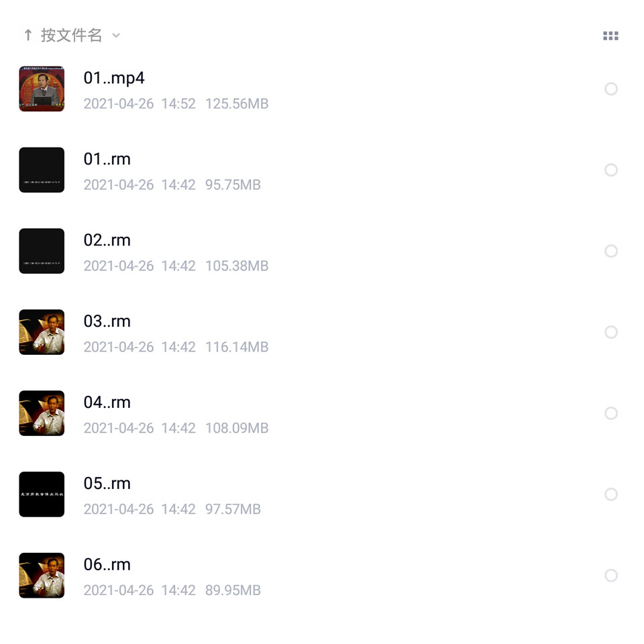Open 05..rm thumbnail with white caption
Screen dimensions: 644x644
tap(42, 494)
